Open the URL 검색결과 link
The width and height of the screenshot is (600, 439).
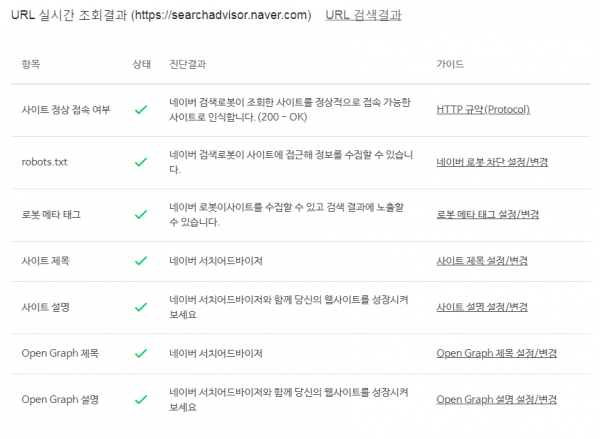coord(363,15)
